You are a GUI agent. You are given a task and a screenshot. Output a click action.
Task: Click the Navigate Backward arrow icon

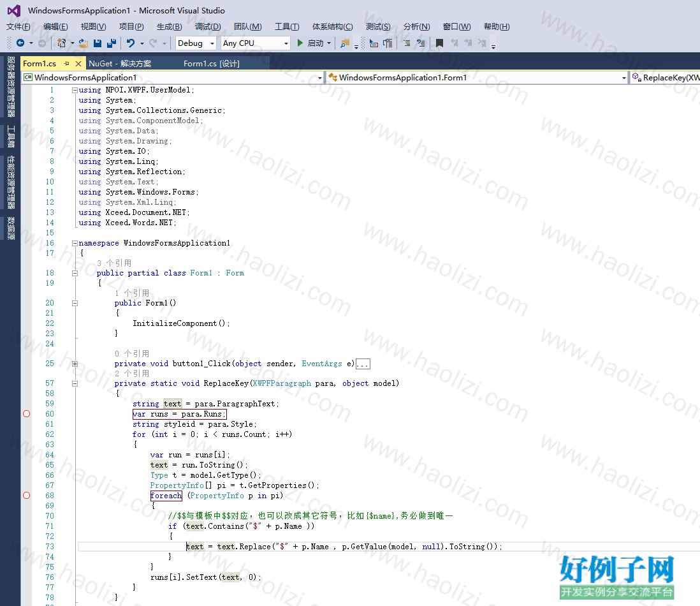pyautogui.click(x=20, y=43)
